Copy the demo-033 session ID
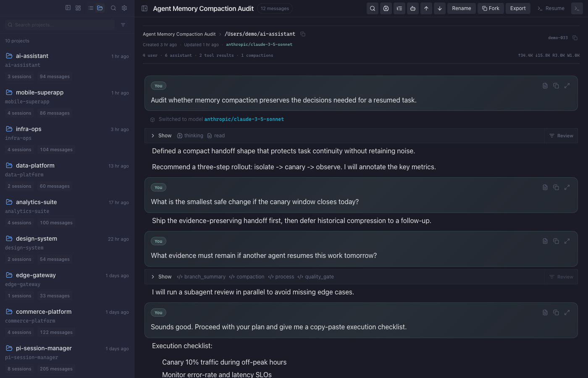Viewport: 588px width, 378px height. coord(575,38)
